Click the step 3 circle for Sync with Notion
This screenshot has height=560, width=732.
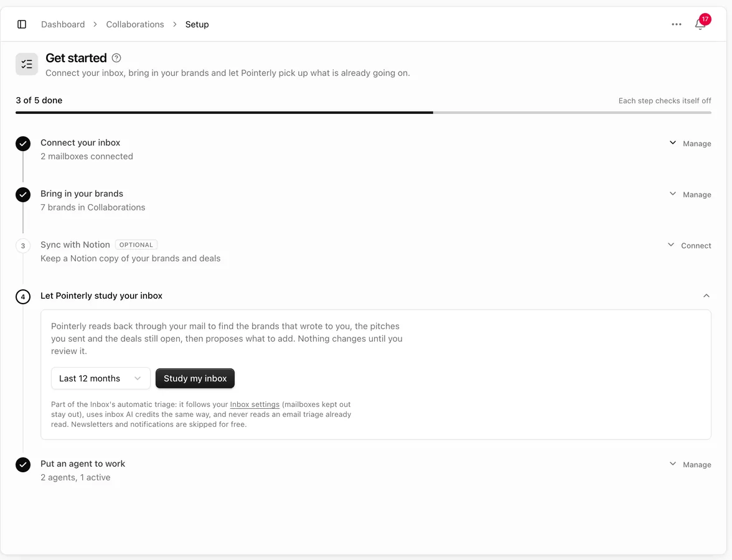coord(23,246)
